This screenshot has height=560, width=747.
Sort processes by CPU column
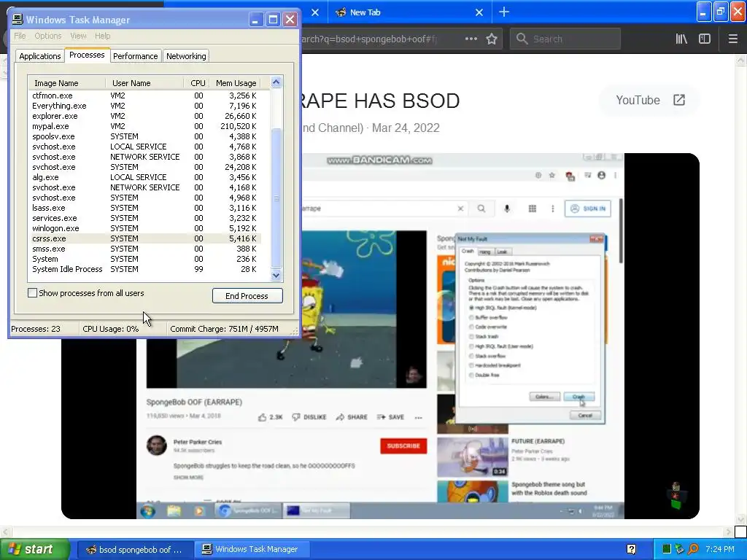[x=196, y=83]
